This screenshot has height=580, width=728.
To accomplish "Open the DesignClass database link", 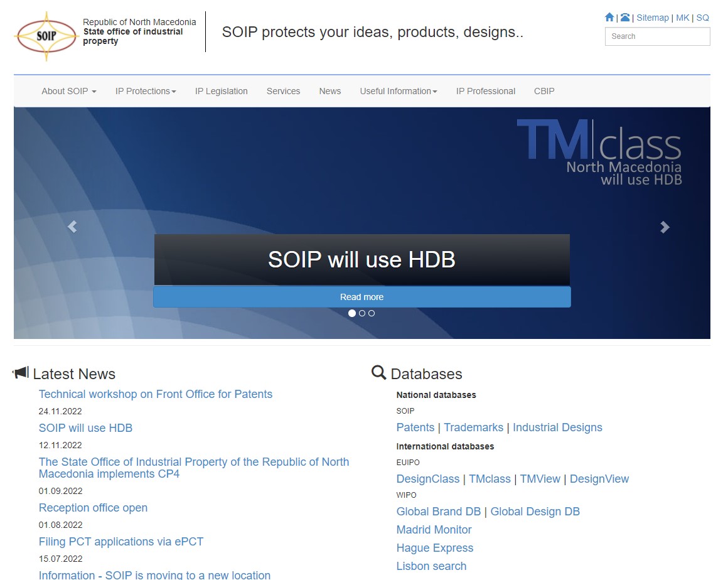I will click(428, 479).
